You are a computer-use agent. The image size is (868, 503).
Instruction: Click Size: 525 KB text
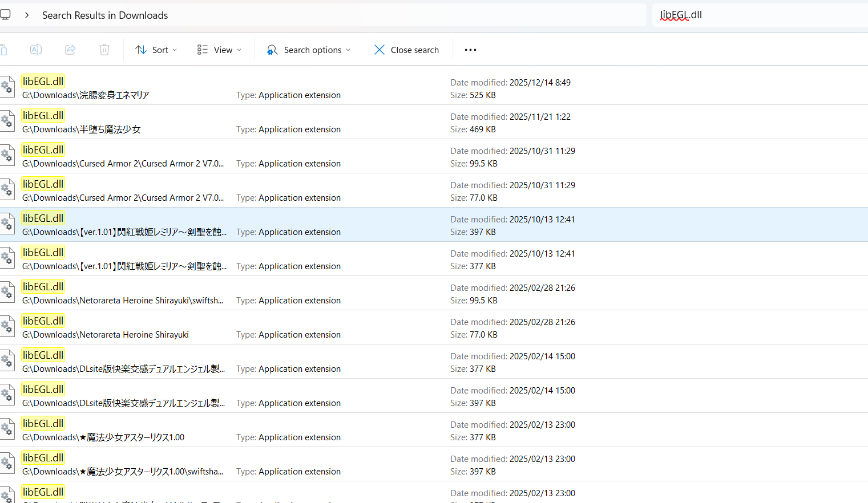pos(473,95)
